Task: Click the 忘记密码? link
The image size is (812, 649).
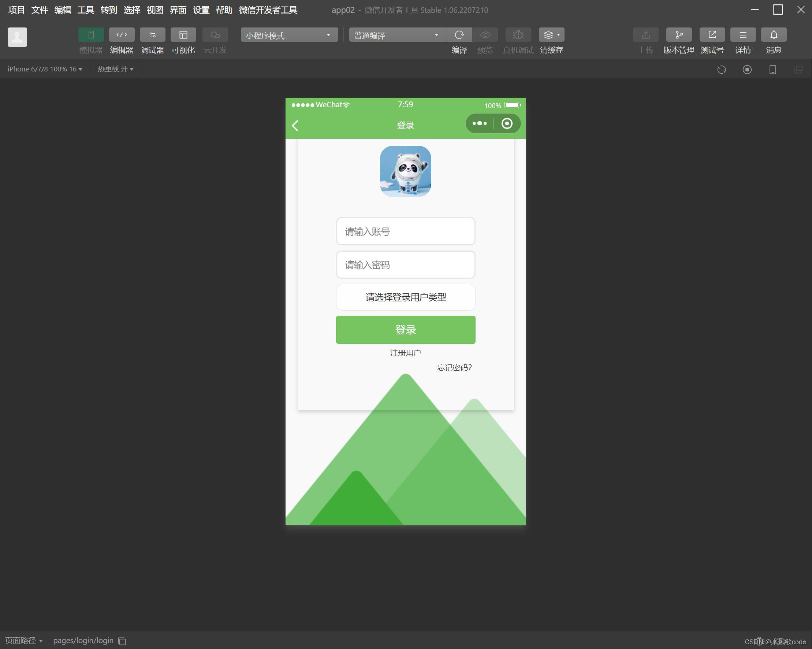Action: click(x=454, y=367)
